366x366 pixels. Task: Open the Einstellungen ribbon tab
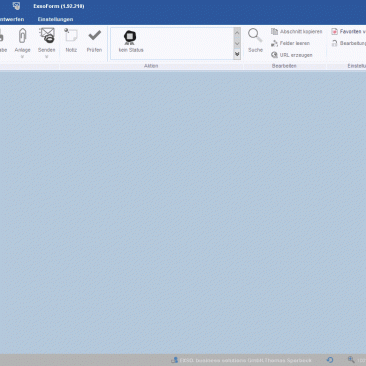(55, 19)
